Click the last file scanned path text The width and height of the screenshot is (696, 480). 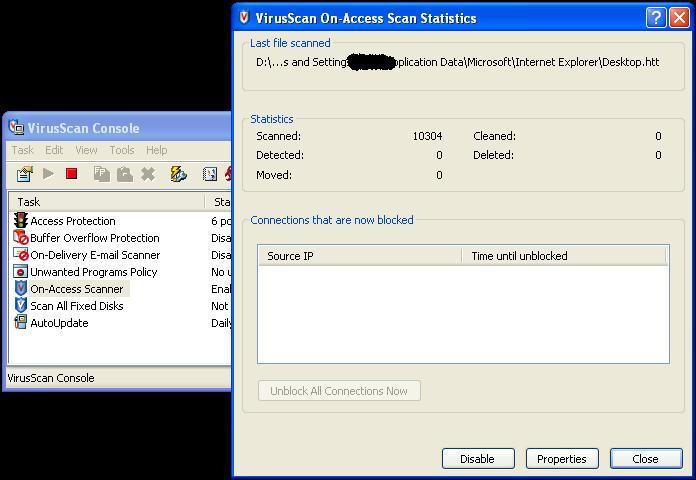457,62
